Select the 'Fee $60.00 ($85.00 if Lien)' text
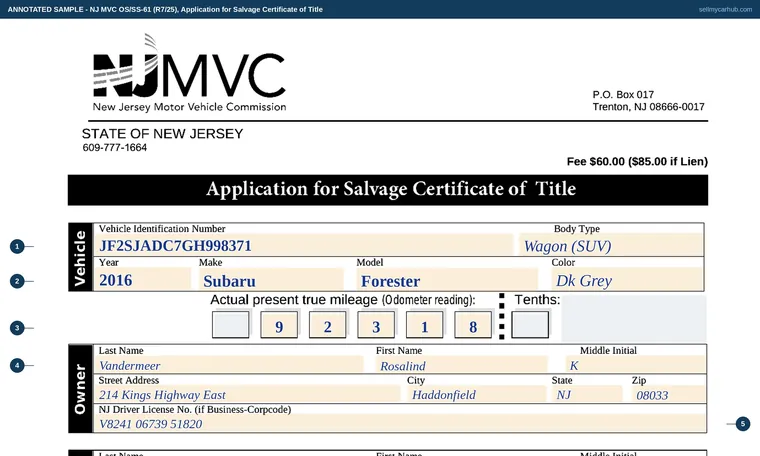This screenshot has height=456, width=760. point(637,161)
